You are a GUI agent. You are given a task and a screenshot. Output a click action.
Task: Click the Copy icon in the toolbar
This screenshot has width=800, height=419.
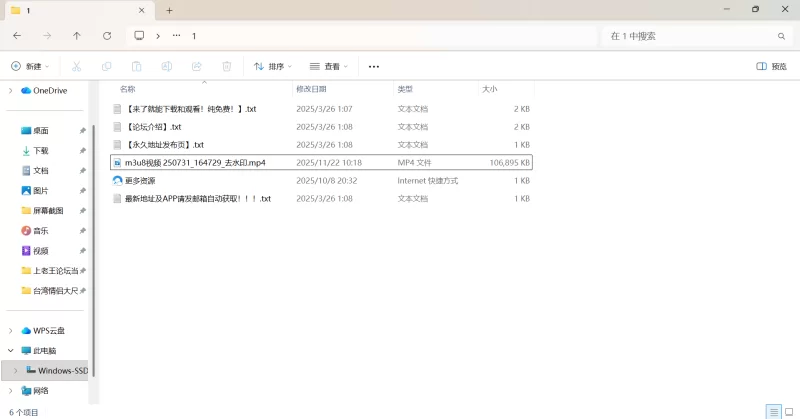tap(106, 66)
